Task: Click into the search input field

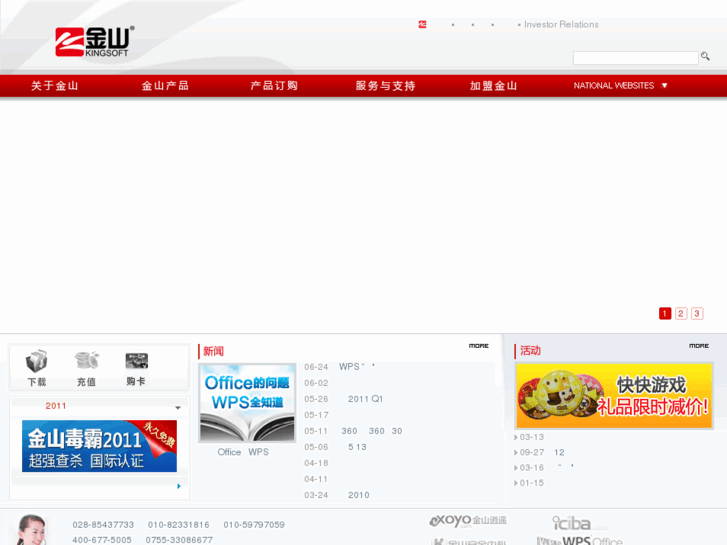Action: [x=636, y=58]
